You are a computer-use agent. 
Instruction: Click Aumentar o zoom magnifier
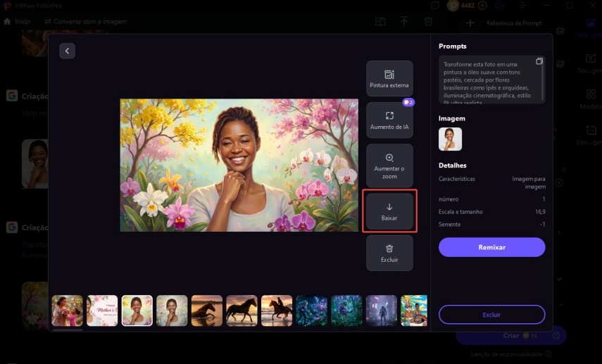(x=389, y=165)
